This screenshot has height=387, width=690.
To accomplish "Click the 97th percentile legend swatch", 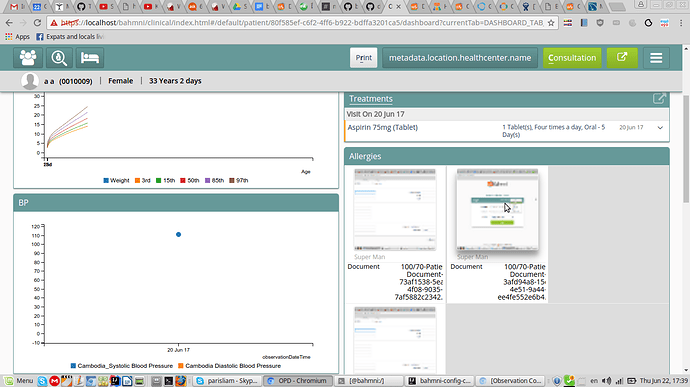I will pyautogui.click(x=232, y=181).
